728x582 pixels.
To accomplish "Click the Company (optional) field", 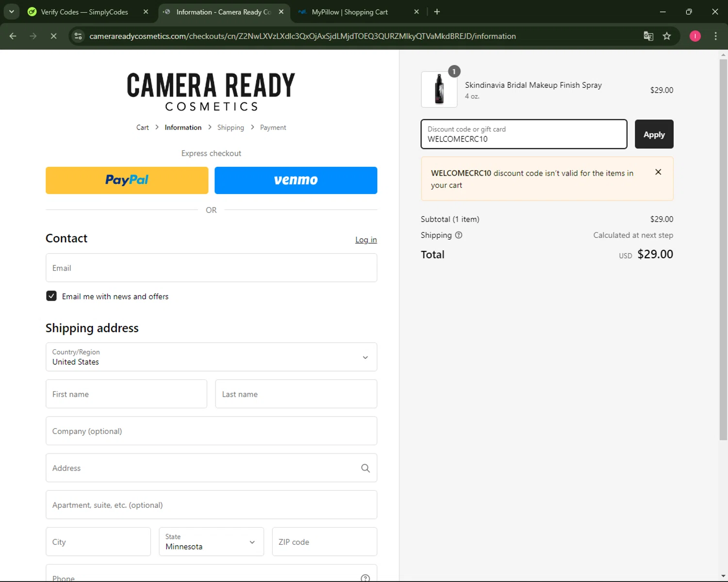I will [x=211, y=431].
